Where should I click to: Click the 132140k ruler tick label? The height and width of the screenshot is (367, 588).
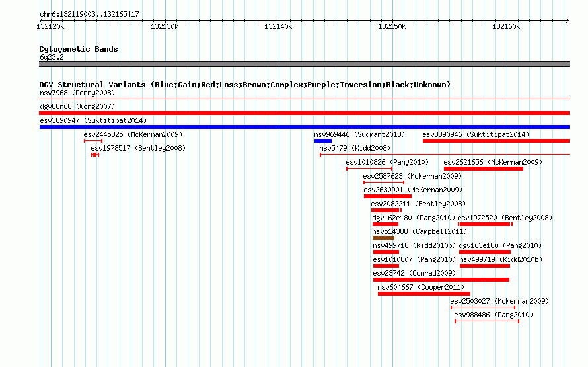point(278,26)
